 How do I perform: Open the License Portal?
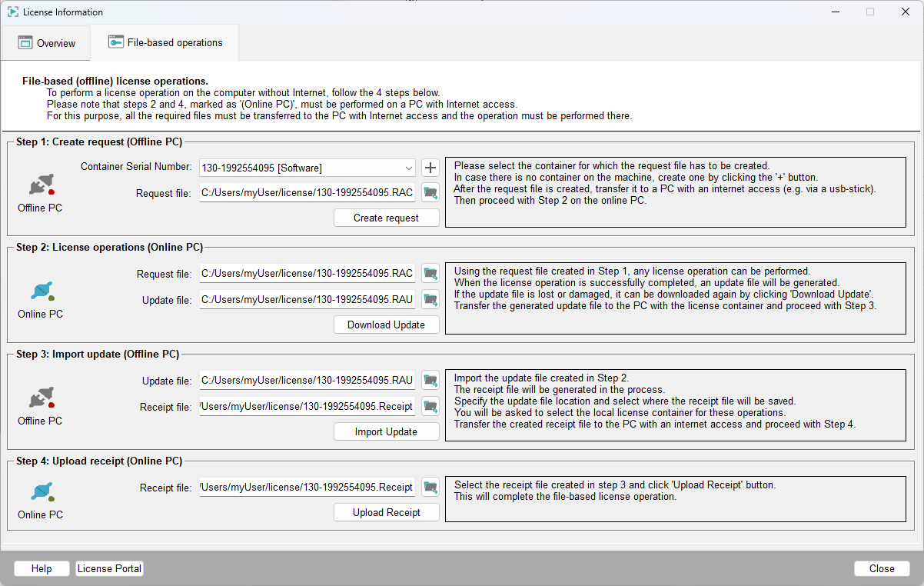coord(110,568)
